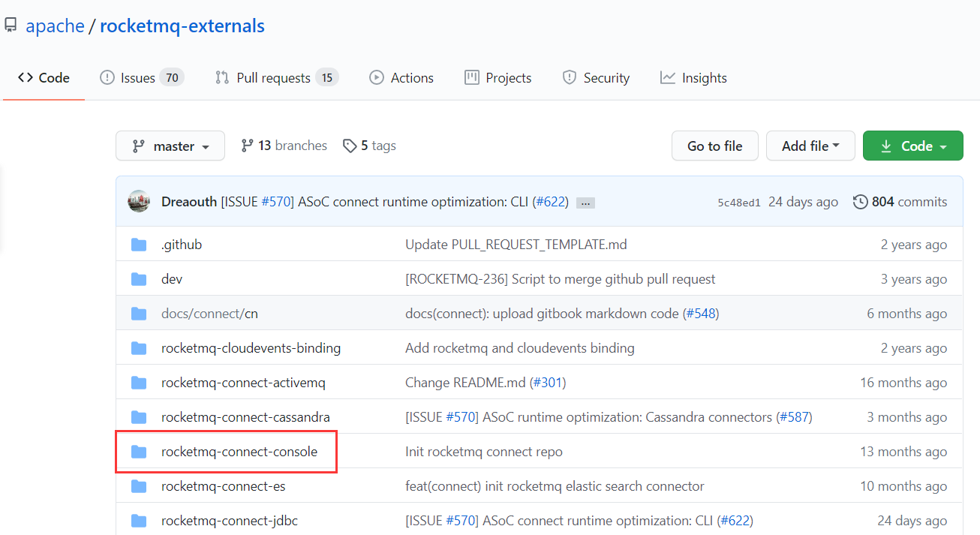Click the Dreaouth avatar thumbnail

[x=139, y=202]
